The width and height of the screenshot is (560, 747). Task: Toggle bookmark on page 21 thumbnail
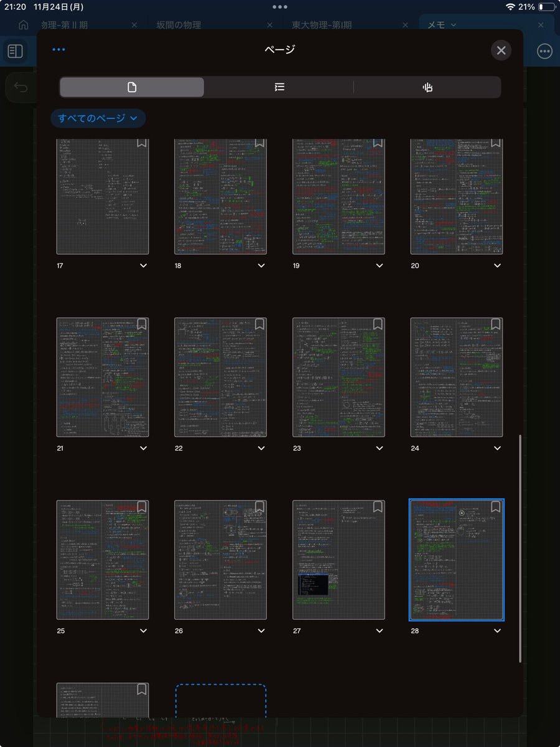click(x=142, y=324)
